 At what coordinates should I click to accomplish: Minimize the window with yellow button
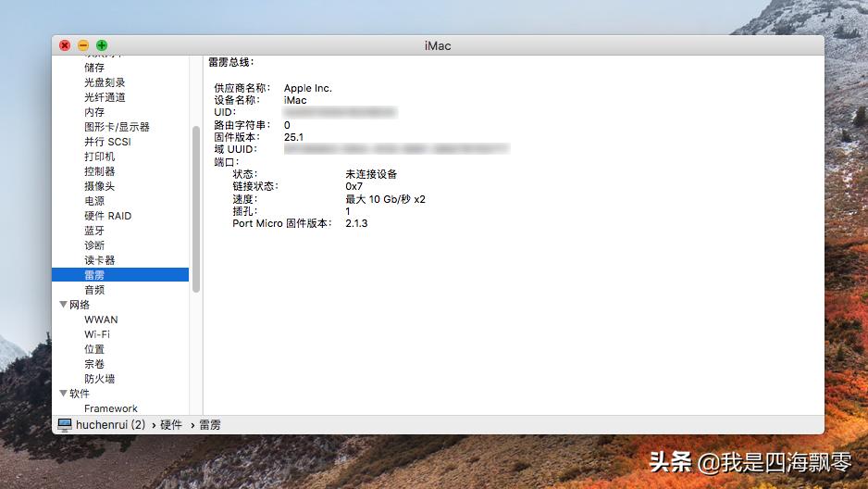pos(83,45)
